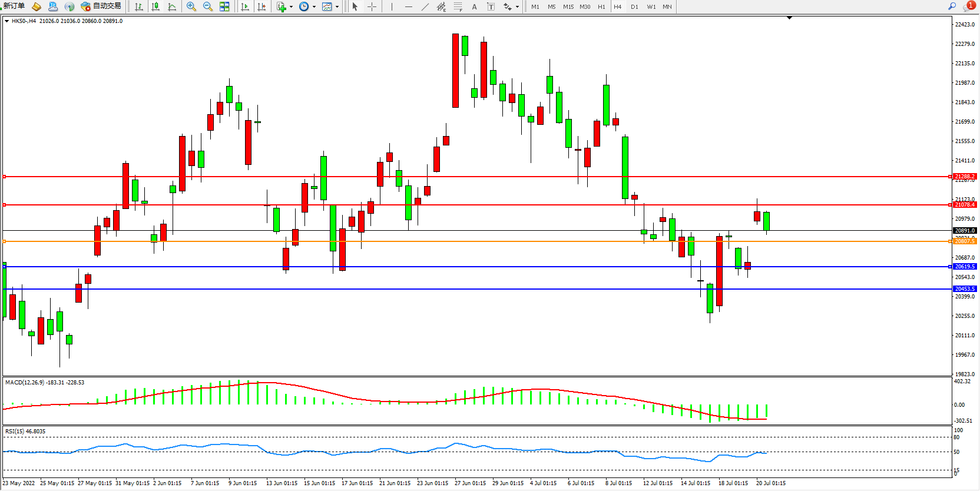Open periodicity clock dropdown arrow
980x491 pixels.
click(x=314, y=7)
